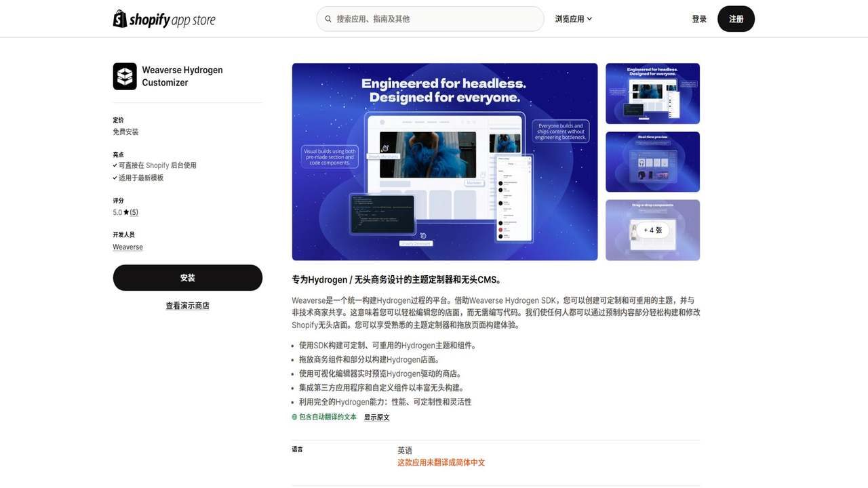Open the (5) reviews link
The image size is (868, 488).
(134, 212)
